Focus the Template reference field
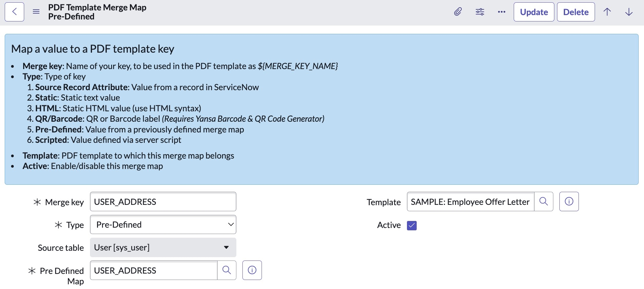Image resolution: width=644 pixels, height=289 pixels. [x=470, y=202]
